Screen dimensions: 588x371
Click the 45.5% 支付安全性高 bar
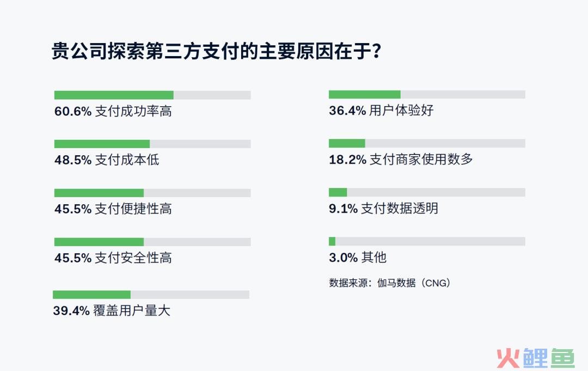[x=152, y=242]
